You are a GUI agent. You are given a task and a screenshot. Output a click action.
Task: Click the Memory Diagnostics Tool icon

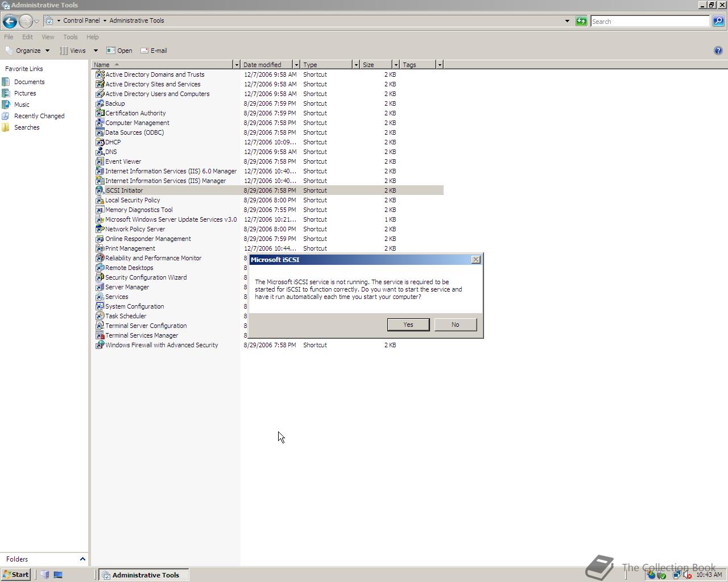click(100, 210)
